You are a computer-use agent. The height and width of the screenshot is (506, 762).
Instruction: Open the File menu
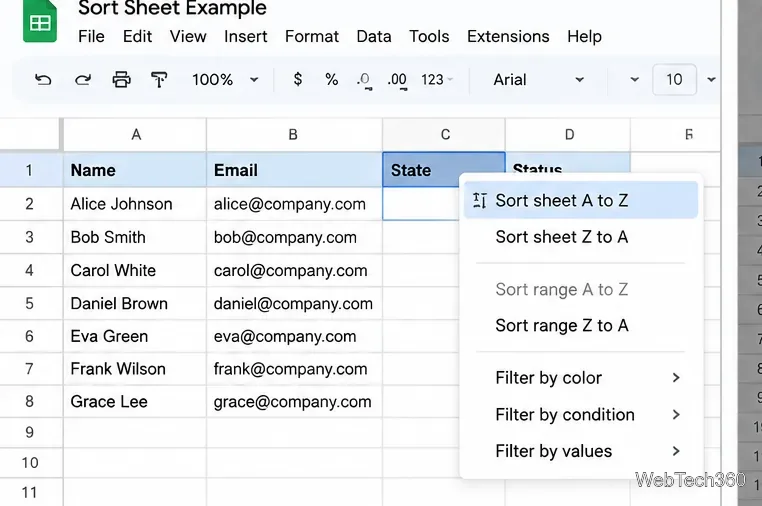pyautogui.click(x=91, y=36)
